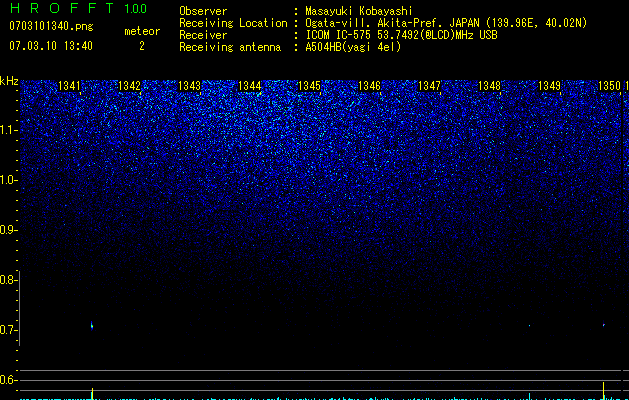The image size is (629, 400).
Task: Select the filename 0703101340.png
Action: pos(51,27)
